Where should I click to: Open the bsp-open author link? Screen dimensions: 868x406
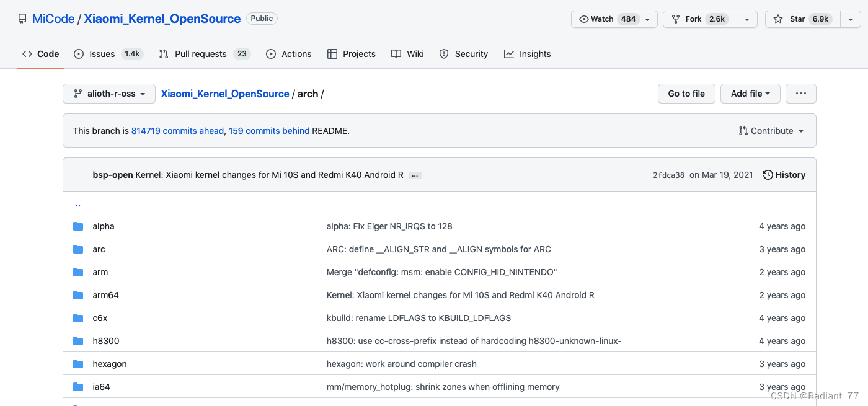tap(113, 175)
